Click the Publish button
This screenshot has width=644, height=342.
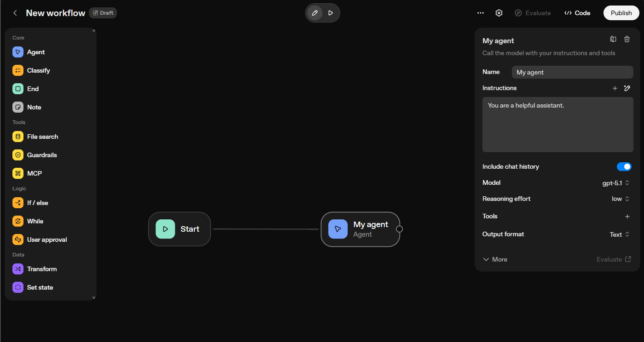(x=621, y=13)
